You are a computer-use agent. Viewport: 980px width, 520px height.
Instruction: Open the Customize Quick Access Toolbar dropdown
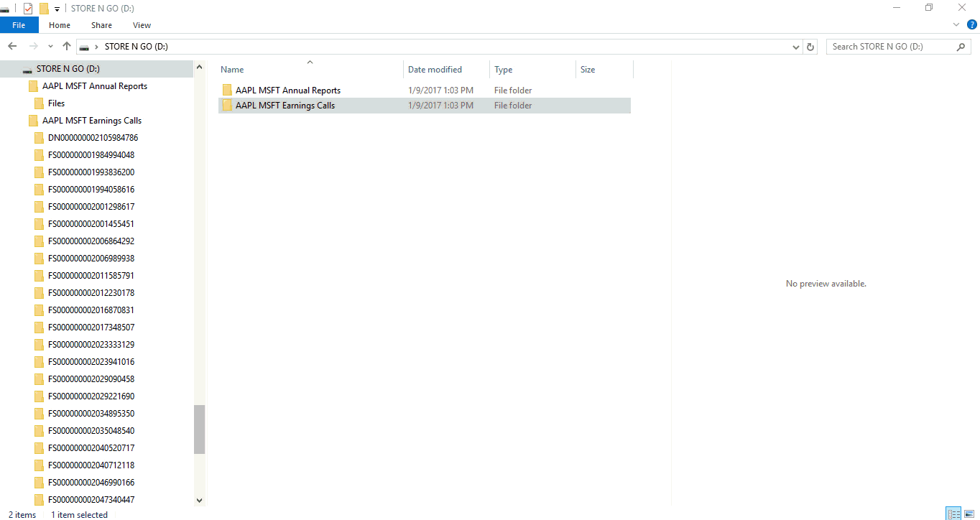(x=57, y=9)
